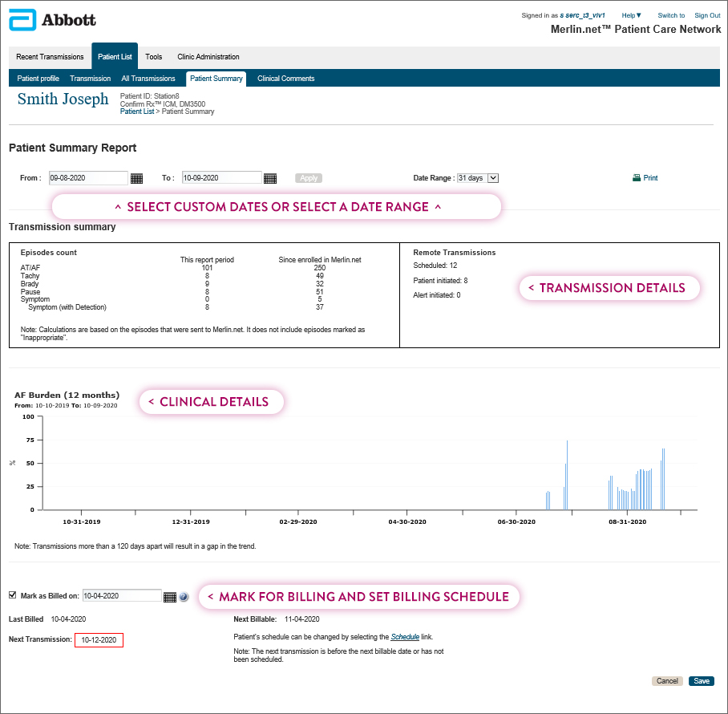Open the calendar next to Mark as Billed
This screenshot has width=728, height=714.
pyautogui.click(x=170, y=596)
